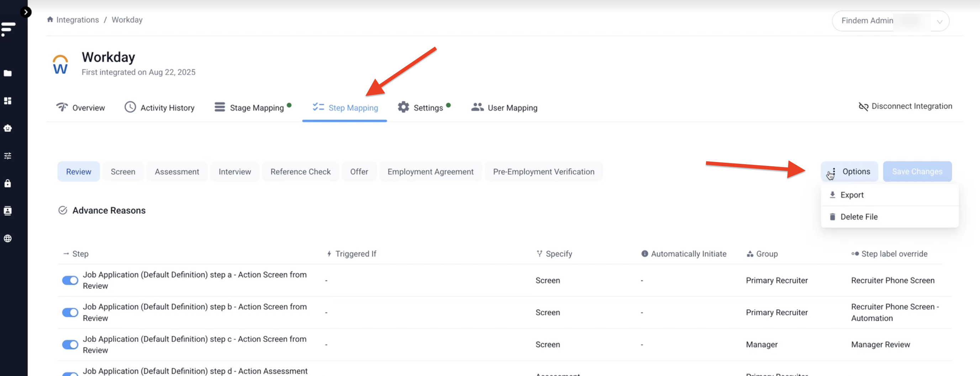Open the User Mapping tab

click(504, 107)
